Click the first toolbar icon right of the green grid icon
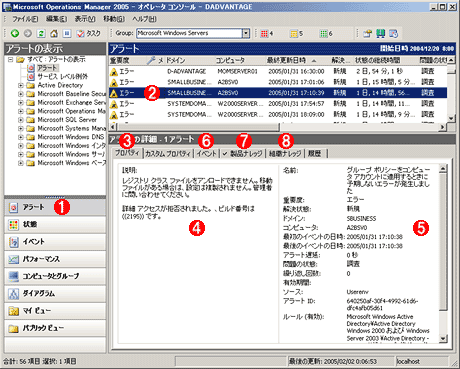Viewport: 460px width, 369px height. tap(367, 33)
